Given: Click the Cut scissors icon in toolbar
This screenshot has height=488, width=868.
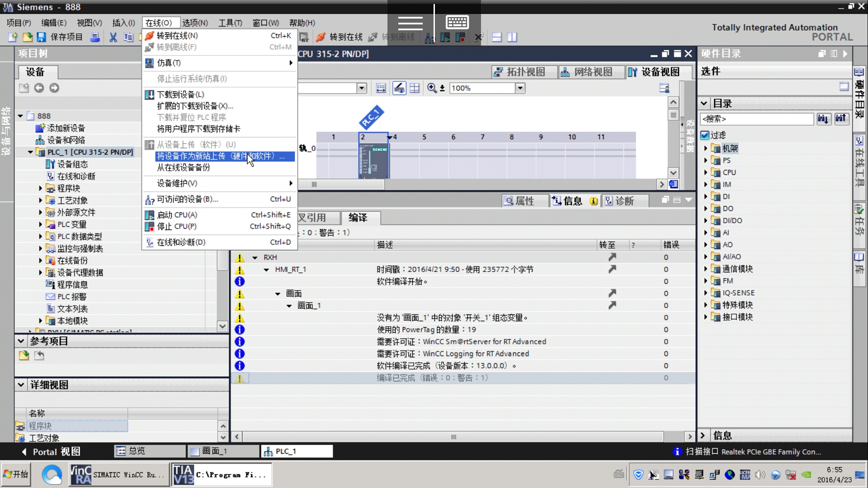Looking at the screenshot, I should pos(113,37).
